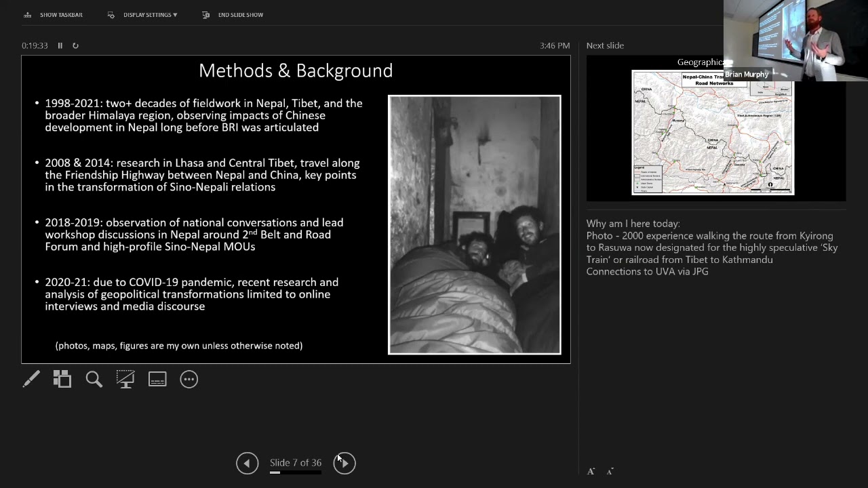
Task: Decrease the notes text size
Action: (610, 471)
